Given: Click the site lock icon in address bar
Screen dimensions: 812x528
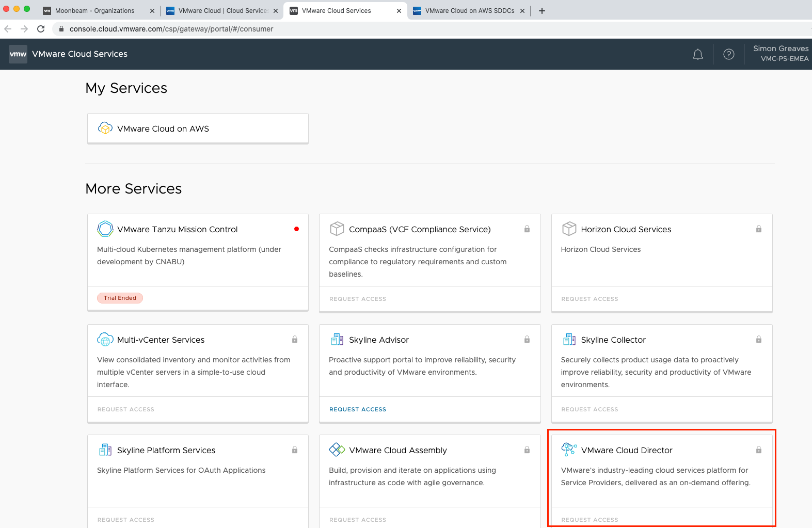Looking at the screenshot, I should click(61, 29).
